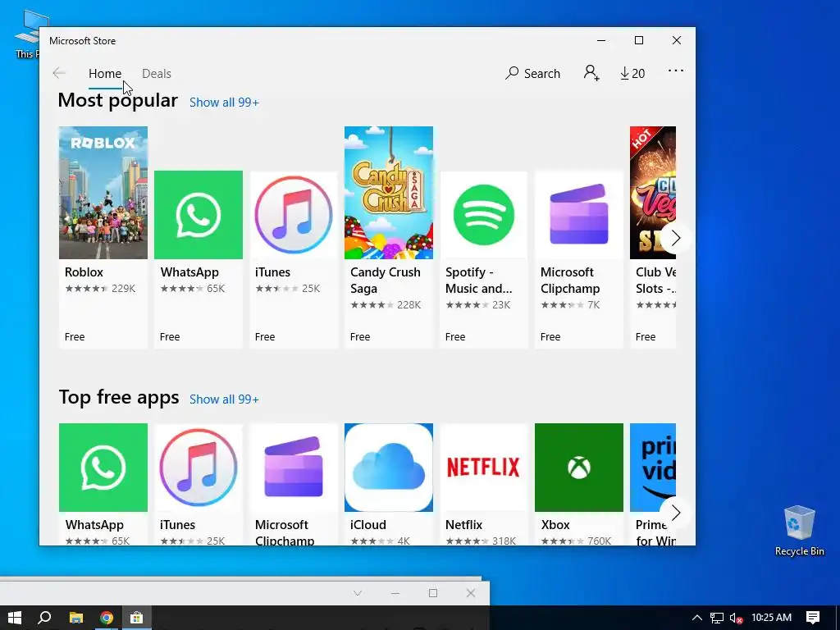Click the chevron in the background window title bar
The image size is (840, 630).
(x=358, y=593)
